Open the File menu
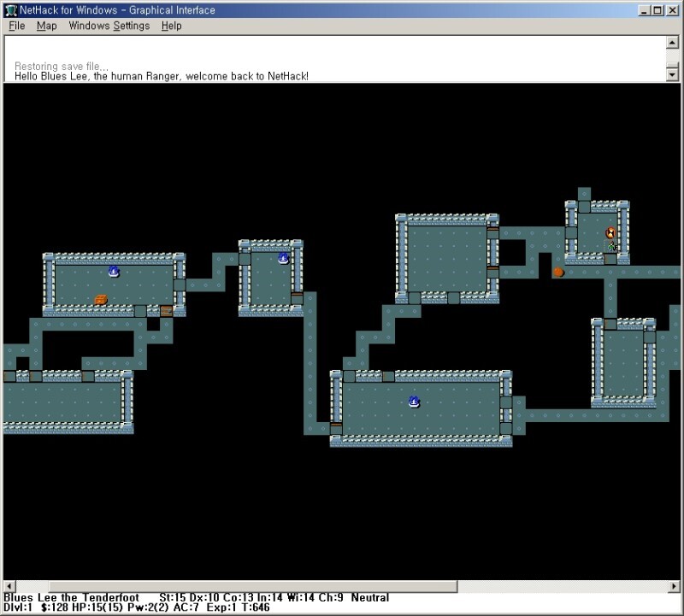 pos(17,26)
